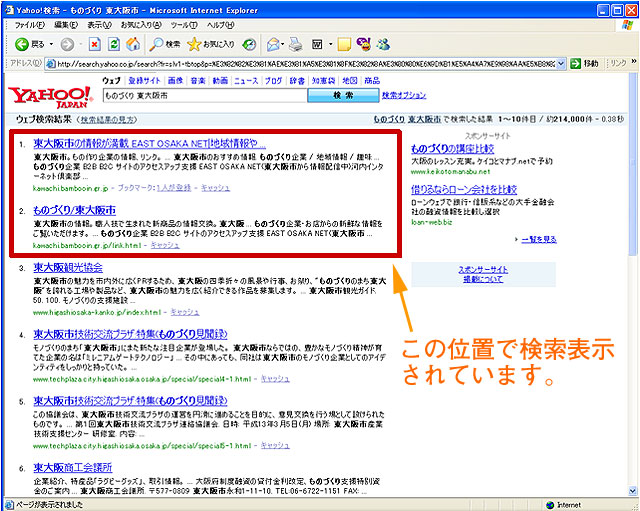The height and width of the screenshot is (511, 640).
Task: Click the 1人が登録 bookmark link
Action: [x=174, y=188]
